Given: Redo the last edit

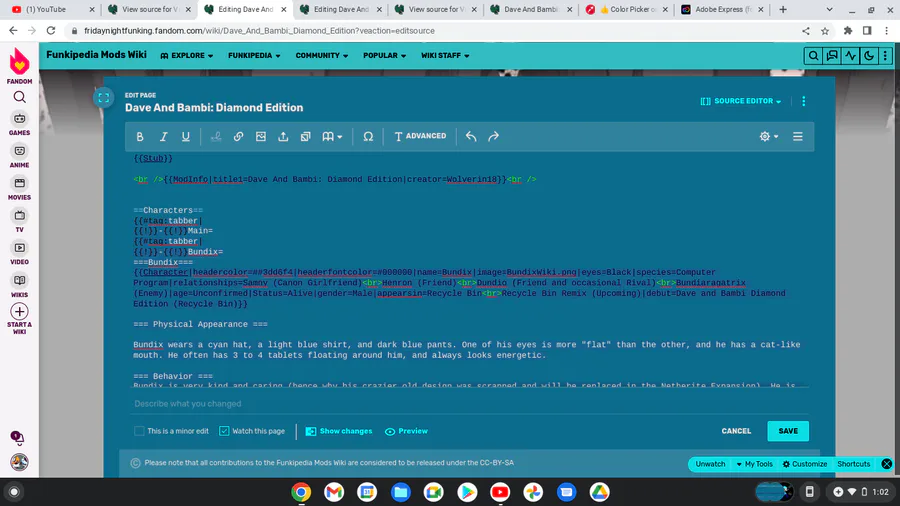Looking at the screenshot, I should 493,137.
